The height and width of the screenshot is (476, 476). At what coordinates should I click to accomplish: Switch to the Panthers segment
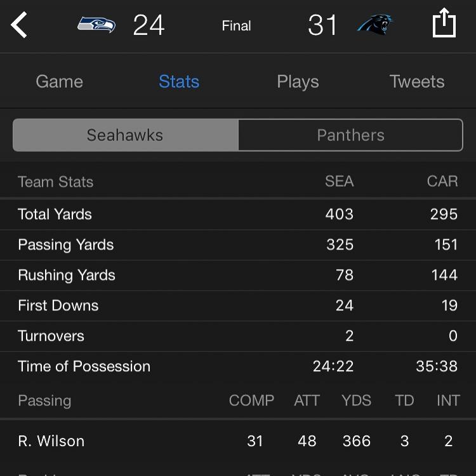pos(350,135)
